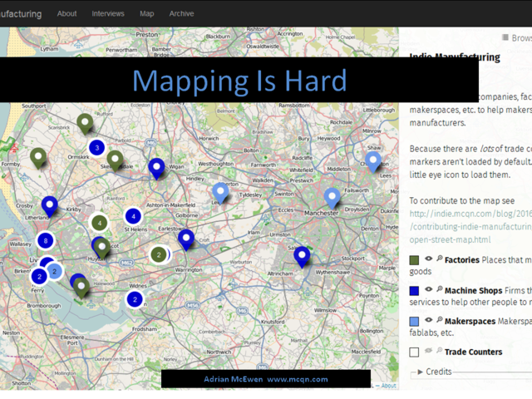The height and width of the screenshot is (399, 532).
Task: Click the About link at map corner
Action: click(x=388, y=386)
